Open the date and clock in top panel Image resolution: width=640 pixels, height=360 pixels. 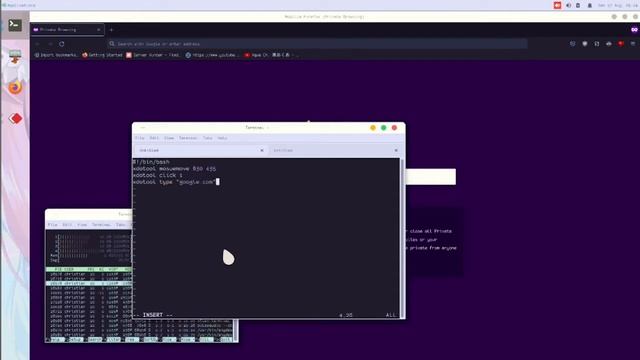pyautogui.click(x=618, y=5)
